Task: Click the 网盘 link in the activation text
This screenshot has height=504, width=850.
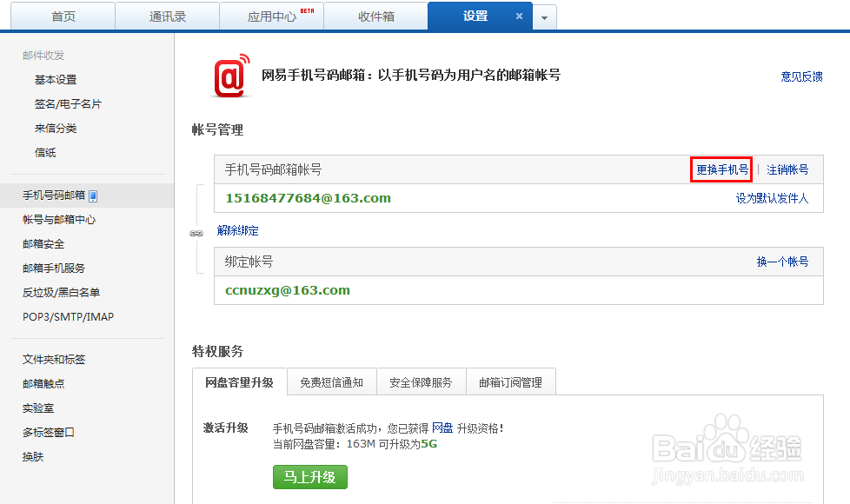Action: 442,428
